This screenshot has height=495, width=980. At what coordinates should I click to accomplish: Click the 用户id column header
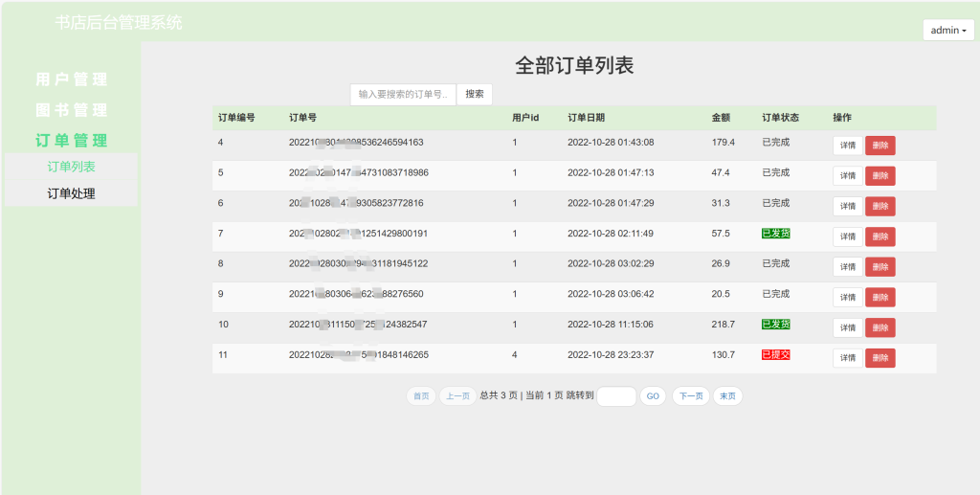point(525,118)
